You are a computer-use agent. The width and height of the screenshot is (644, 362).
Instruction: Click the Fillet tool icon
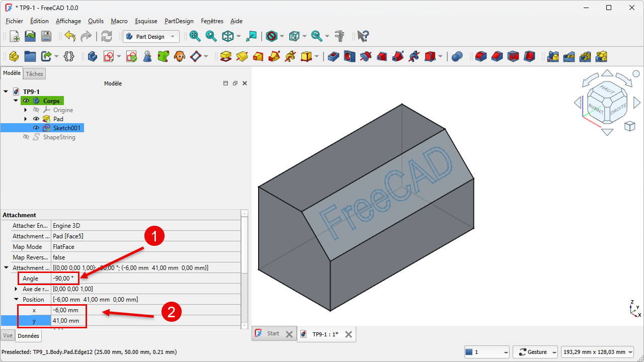coord(481,56)
